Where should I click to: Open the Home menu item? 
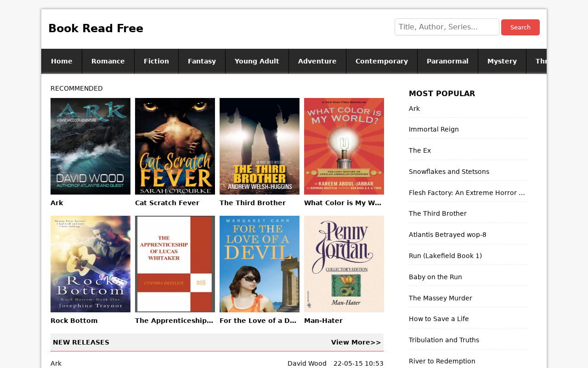pos(62,61)
